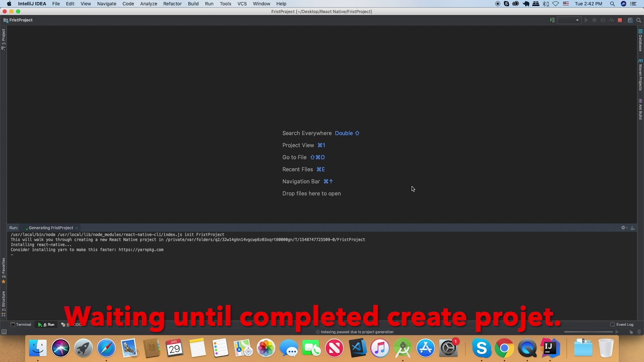Follow the https://yarnpkg.com link in console
Viewport: 644px width, 362px height.
tap(141, 250)
